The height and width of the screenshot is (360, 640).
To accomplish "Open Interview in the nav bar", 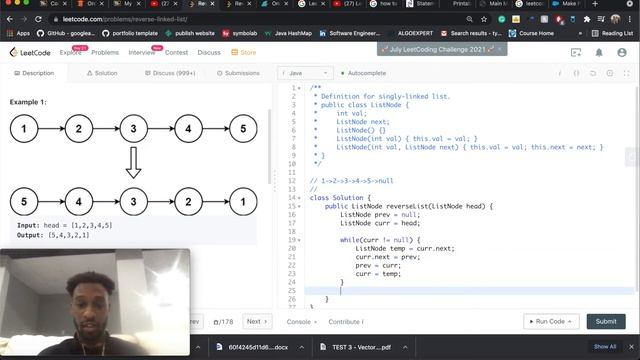I will pos(142,53).
